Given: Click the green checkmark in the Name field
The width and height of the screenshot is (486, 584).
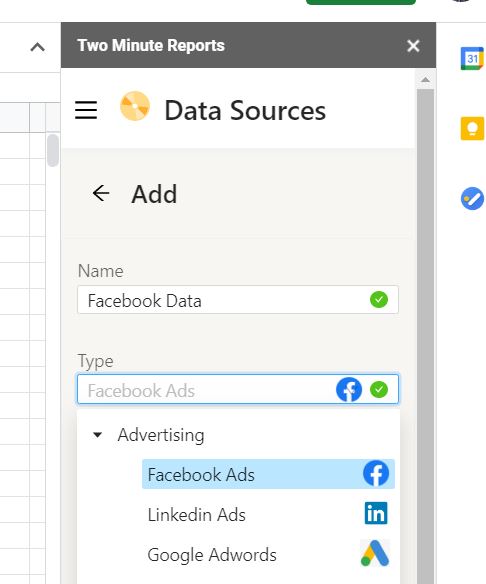Looking at the screenshot, I should tap(379, 300).
